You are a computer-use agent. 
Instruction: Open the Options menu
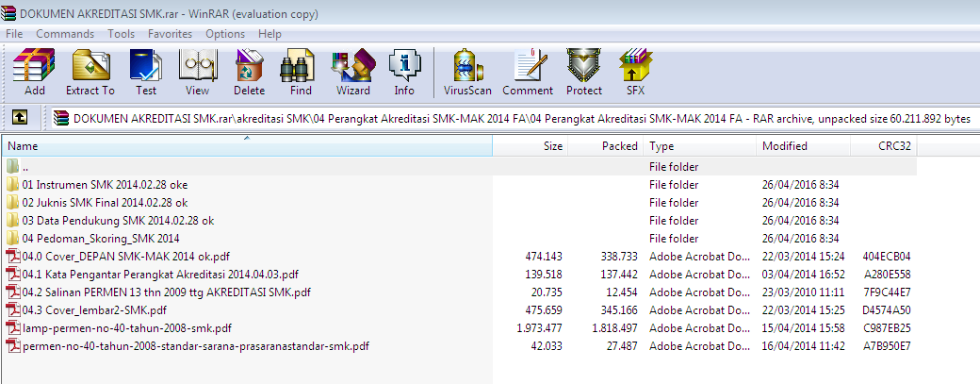[x=225, y=34]
